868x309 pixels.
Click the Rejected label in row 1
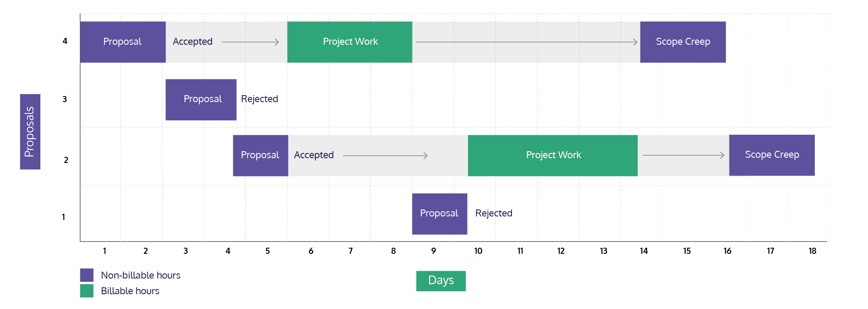[494, 213]
